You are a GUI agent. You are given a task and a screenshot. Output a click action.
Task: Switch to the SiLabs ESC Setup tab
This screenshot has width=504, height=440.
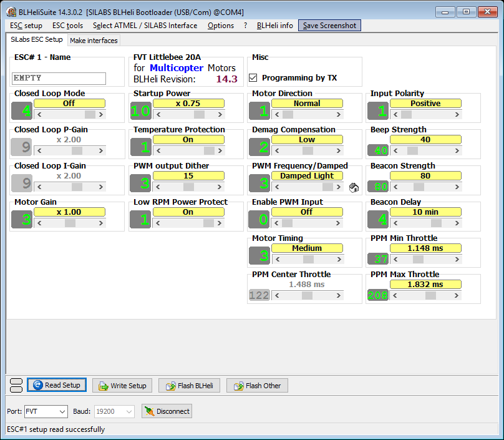tap(37, 39)
